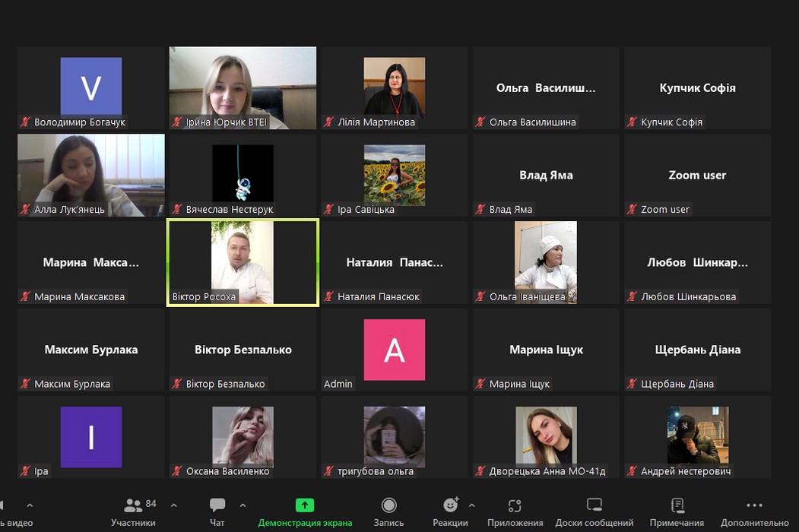
Task: Click muted mic icon on Ірина Юрчик BTEI
Action: [x=176, y=122]
